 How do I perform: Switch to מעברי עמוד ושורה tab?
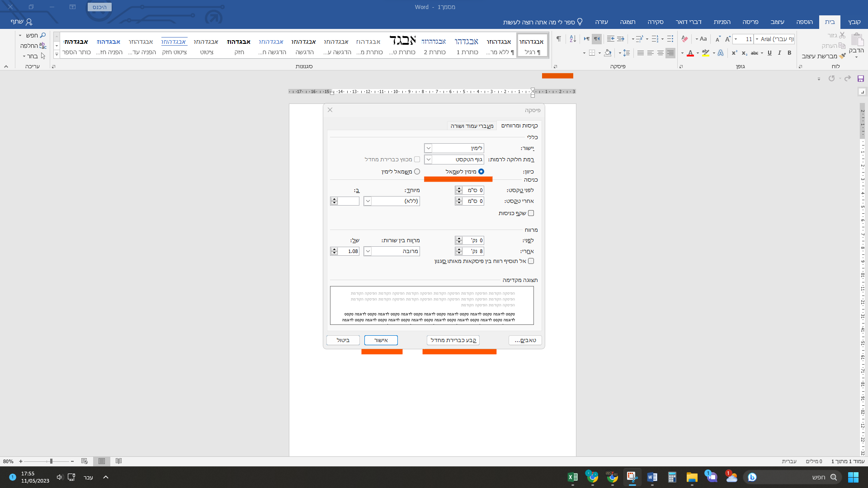coord(472,126)
